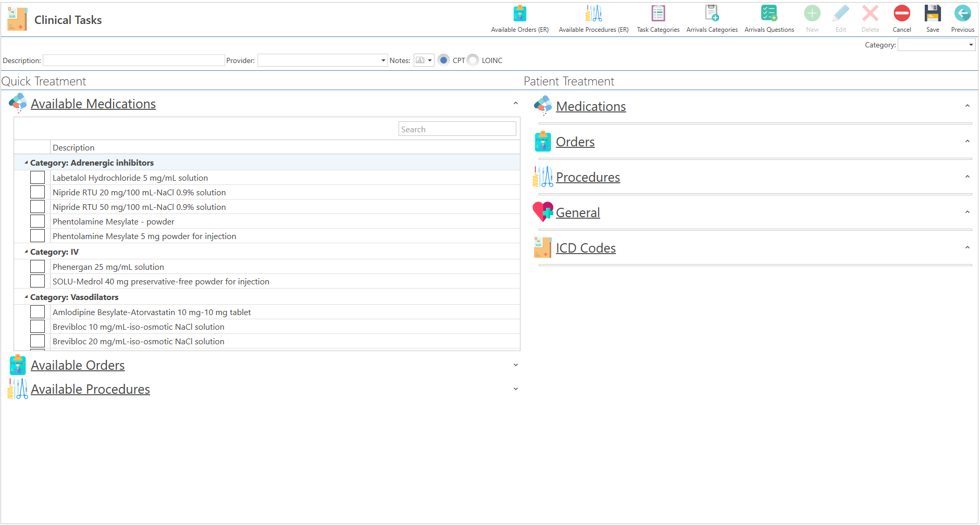The width and height of the screenshot is (980, 525).
Task: Open Arrivals Categories toolbar icon
Action: 712,13
